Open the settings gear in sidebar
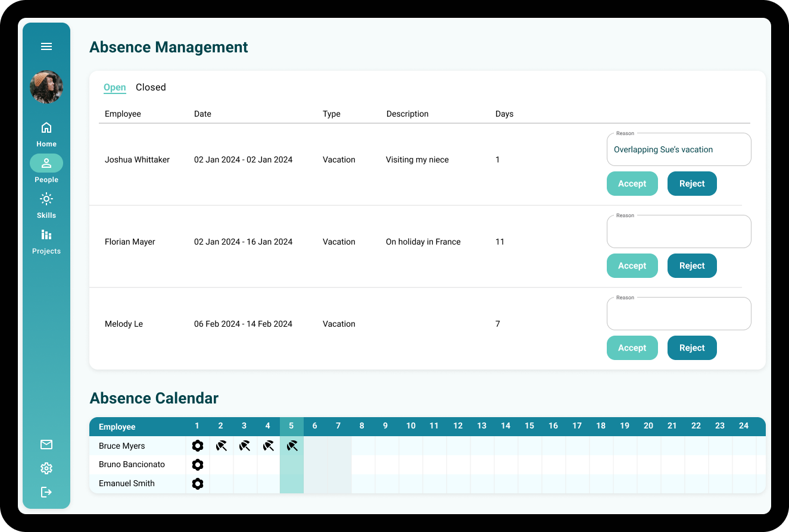The height and width of the screenshot is (532, 789). [x=46, y=468]
